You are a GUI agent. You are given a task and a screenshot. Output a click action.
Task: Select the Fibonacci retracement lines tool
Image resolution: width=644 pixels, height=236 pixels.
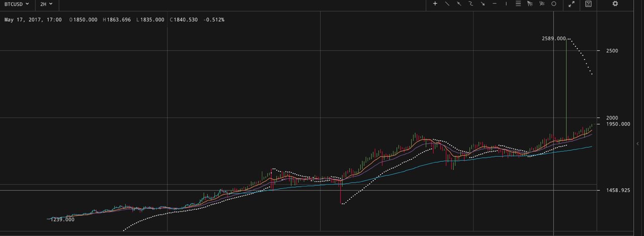pos(518,4)
